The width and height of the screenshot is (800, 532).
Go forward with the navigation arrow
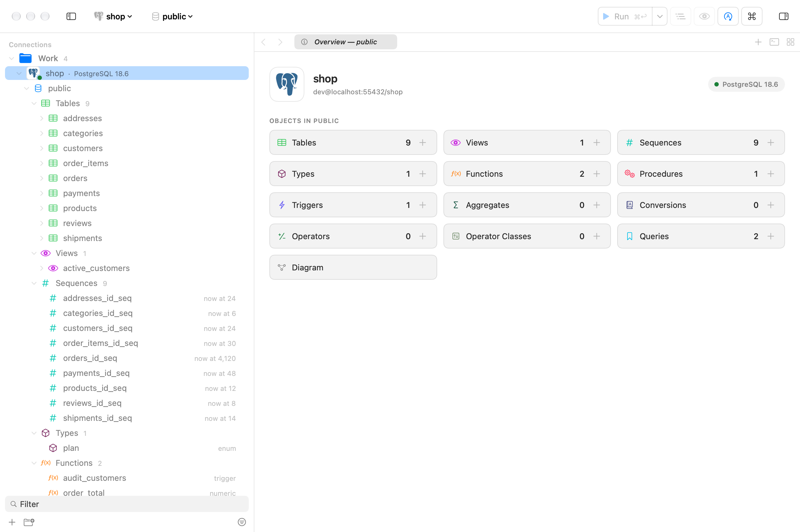[280, 42]
